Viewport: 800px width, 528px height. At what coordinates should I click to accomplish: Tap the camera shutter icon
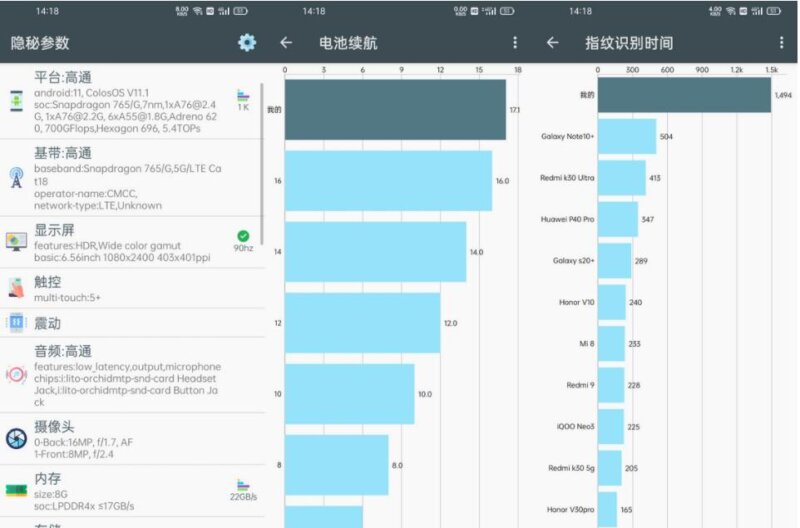click(16, 438)
